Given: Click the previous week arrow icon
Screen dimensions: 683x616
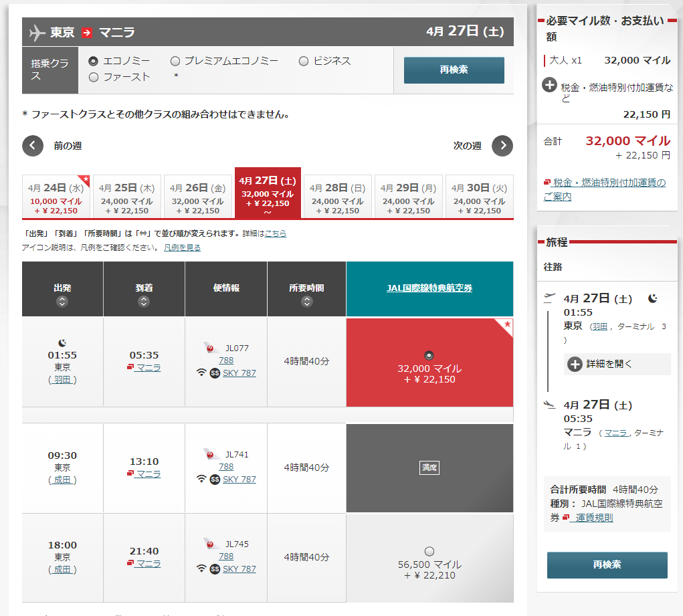Looking at the screenshot, I should tap(33, 146).
